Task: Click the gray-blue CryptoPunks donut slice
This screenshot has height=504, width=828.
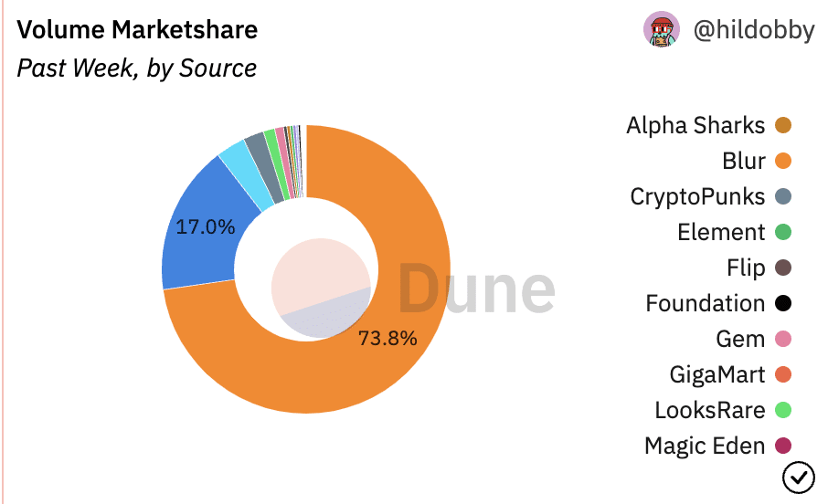Action: pos(262,166)
